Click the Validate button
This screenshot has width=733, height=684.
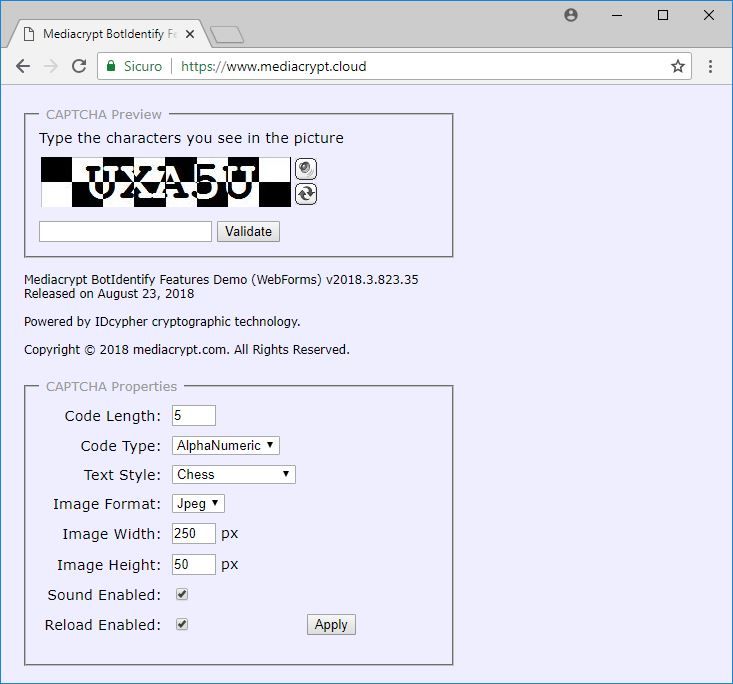tap(248, 231)
